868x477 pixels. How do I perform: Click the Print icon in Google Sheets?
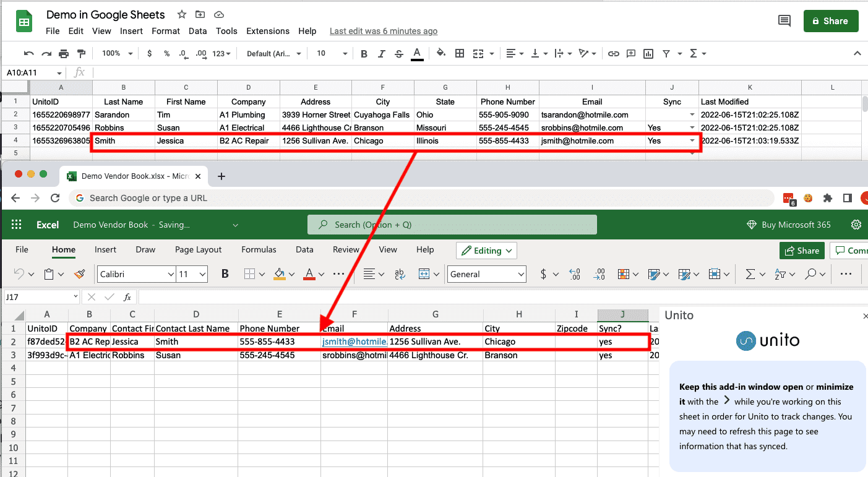coord(63,53)
